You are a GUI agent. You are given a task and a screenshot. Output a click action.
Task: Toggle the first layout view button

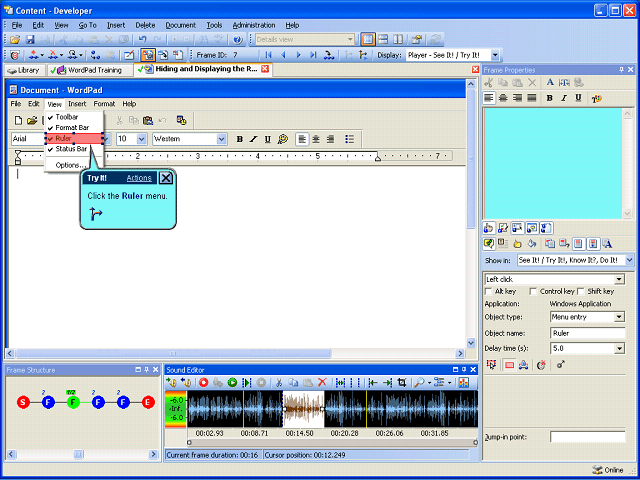[x=368, y=40]
